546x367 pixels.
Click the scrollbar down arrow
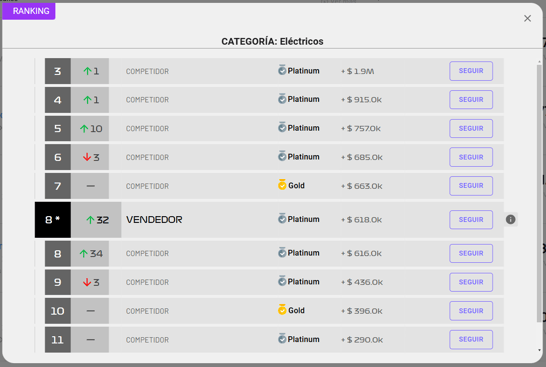[539, 350]
